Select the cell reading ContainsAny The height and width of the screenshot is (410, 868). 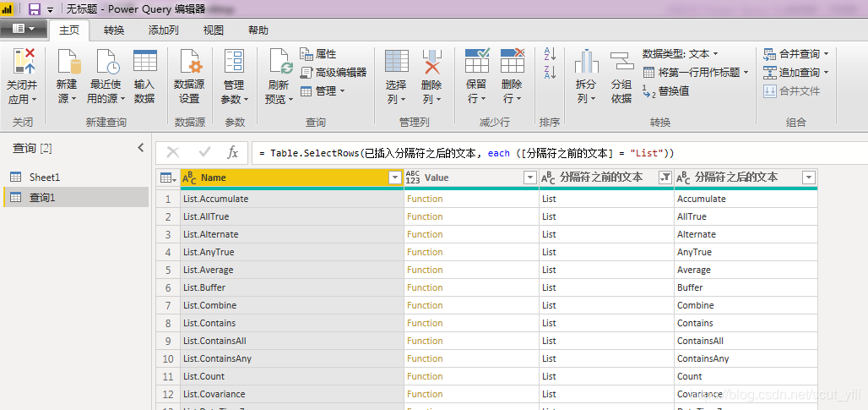[x=746, y=358]
